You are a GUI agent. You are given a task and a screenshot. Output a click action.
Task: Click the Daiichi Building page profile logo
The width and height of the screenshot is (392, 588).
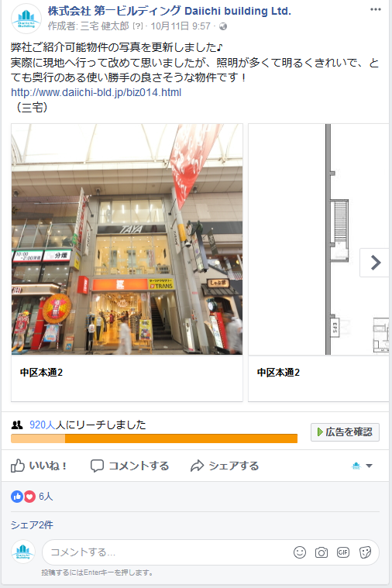(26, 19)
